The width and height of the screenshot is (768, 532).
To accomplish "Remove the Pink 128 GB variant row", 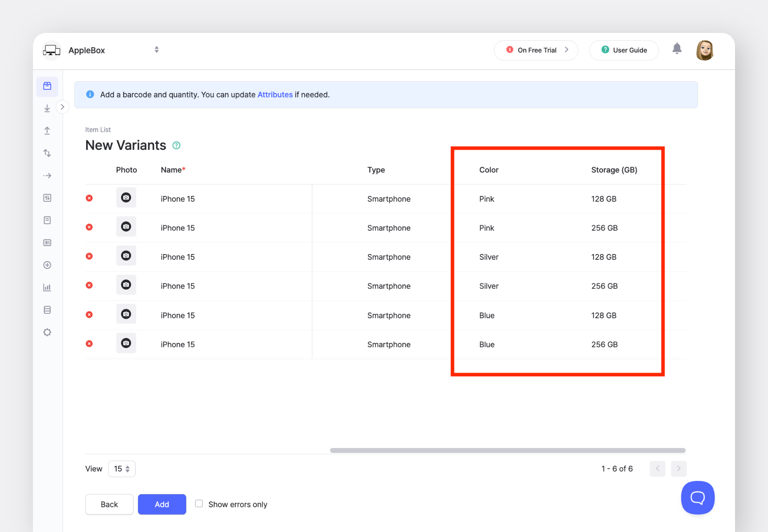I will pos(89,198).
